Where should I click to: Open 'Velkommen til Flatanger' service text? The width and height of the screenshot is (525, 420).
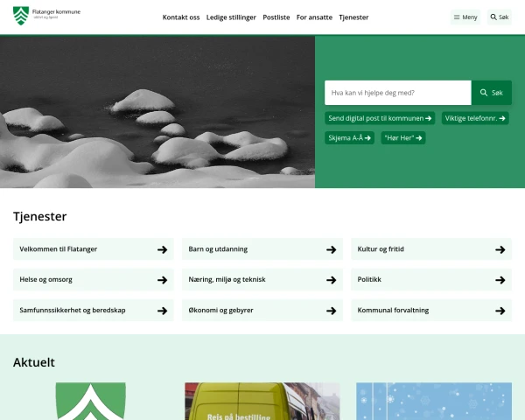[x=59, y=249]
